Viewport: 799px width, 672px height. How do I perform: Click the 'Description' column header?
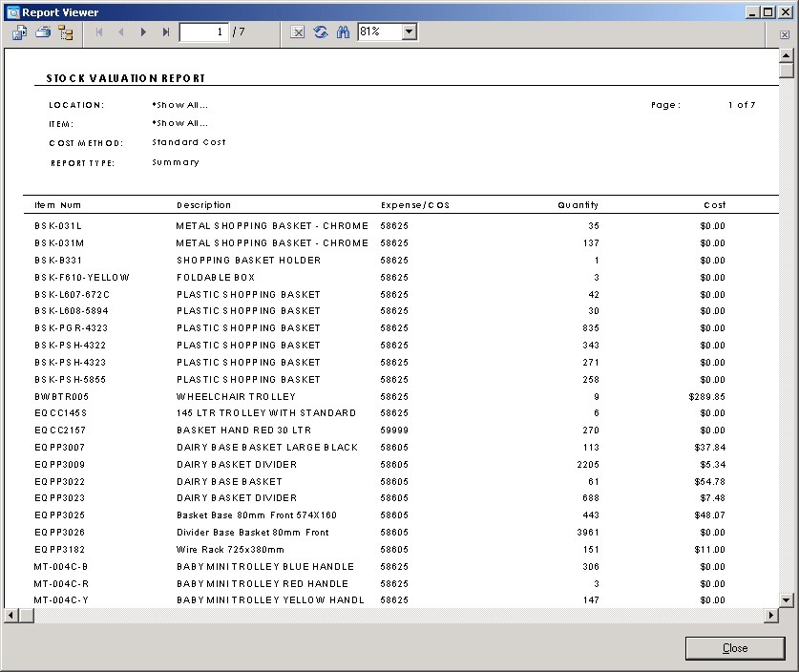tap(204, 205)
